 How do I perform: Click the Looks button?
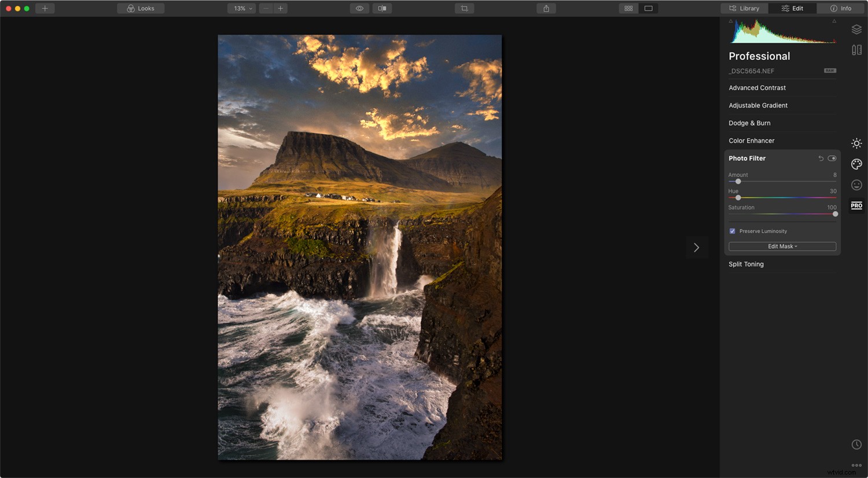point(141,8)
